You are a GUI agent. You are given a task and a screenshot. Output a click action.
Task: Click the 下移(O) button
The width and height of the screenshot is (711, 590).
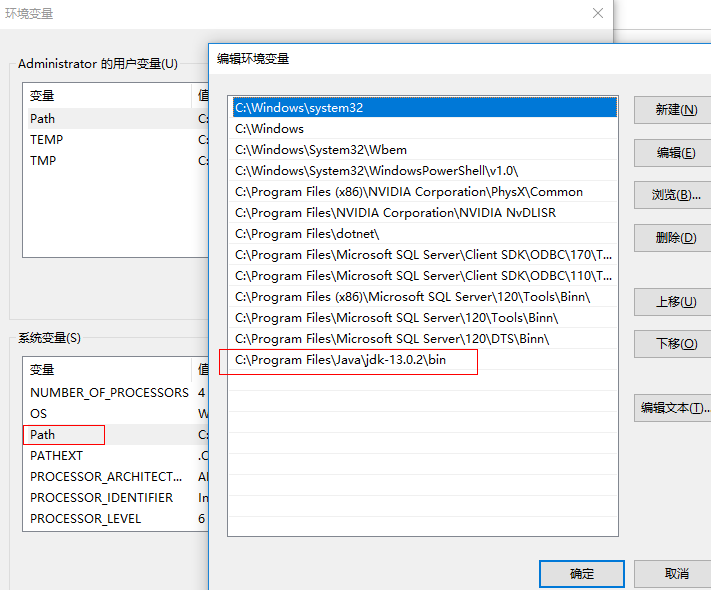[x=672, y=344]
